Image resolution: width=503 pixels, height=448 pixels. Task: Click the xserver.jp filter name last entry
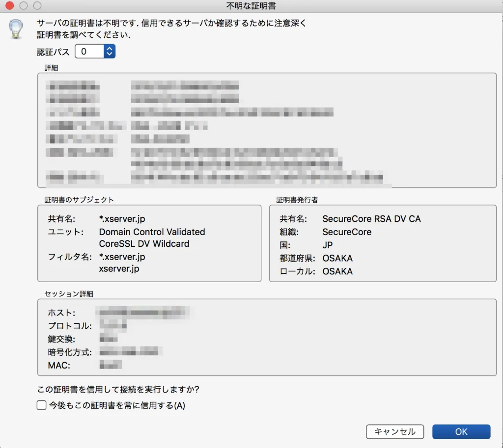tap(119, 268)
